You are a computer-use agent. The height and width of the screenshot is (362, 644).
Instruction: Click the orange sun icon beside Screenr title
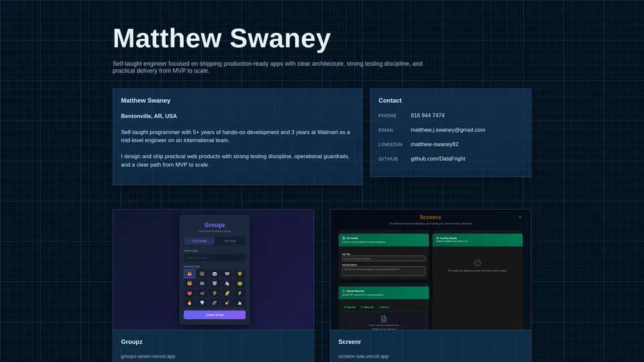click(x=520, y=217)
